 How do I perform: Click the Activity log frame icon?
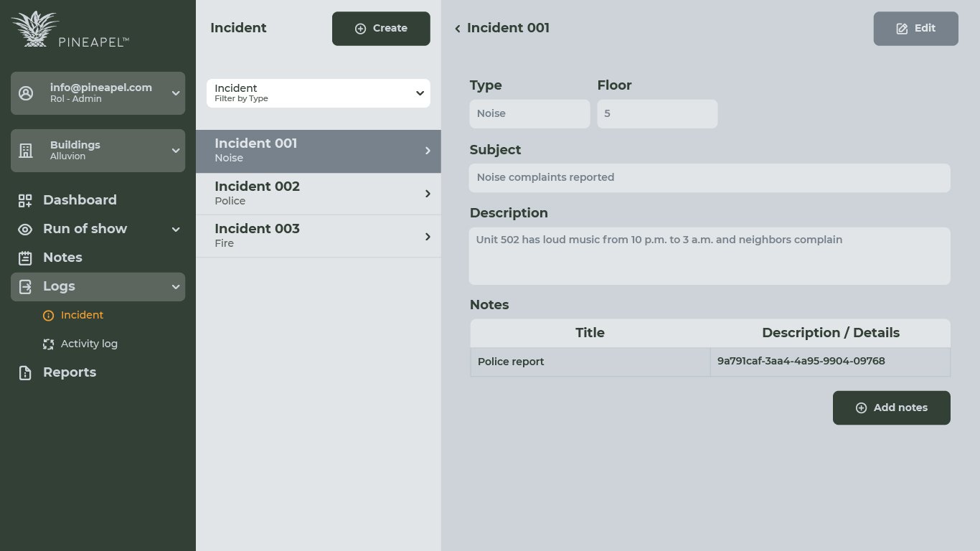[49, 344]
